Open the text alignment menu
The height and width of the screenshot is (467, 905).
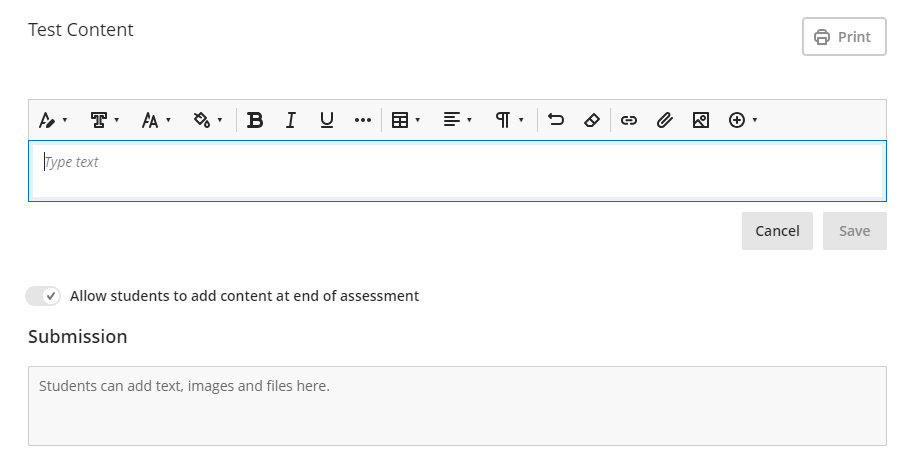457,120
